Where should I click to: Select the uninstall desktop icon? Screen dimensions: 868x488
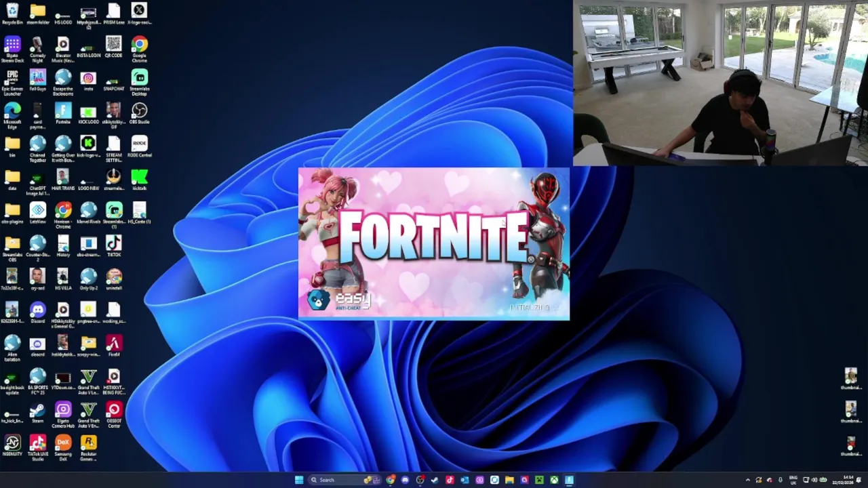tap(113, 279)
